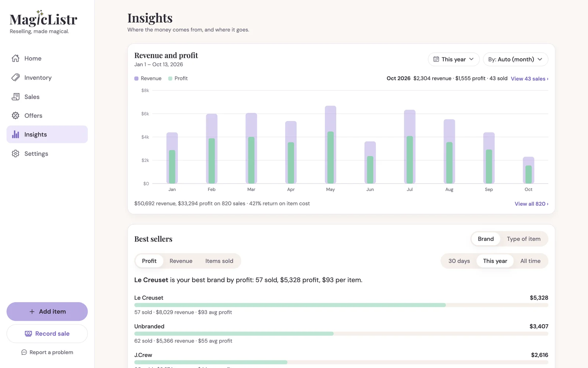
Task: Click the $5,328 Le Creuset profit value
Action: [539, 298]
